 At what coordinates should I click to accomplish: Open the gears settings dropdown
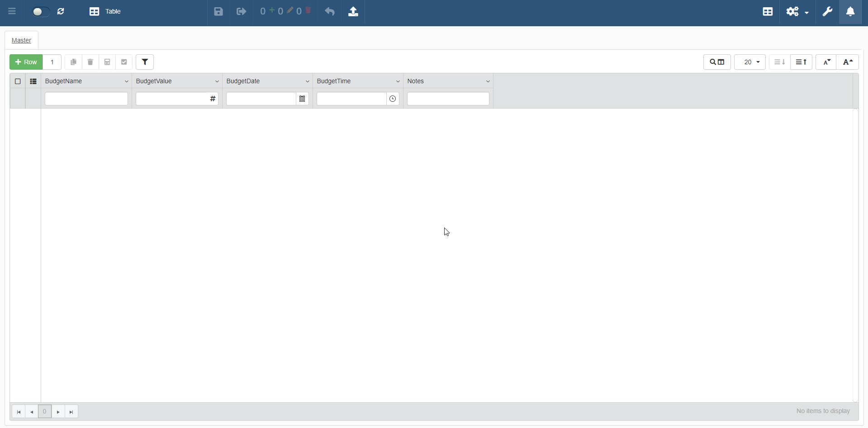pyautogui.click(x=797, y=12)
